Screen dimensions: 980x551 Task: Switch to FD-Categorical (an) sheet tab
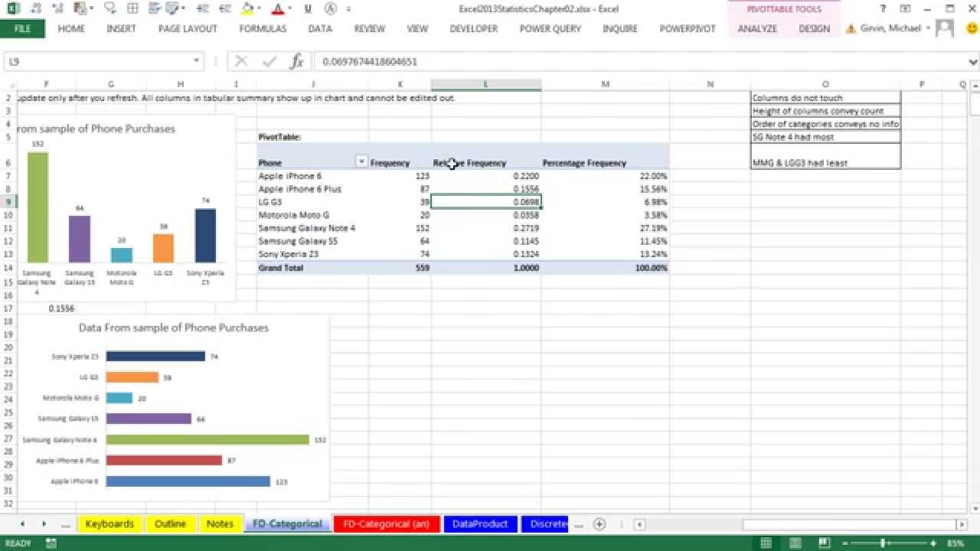tap(386, 524)
